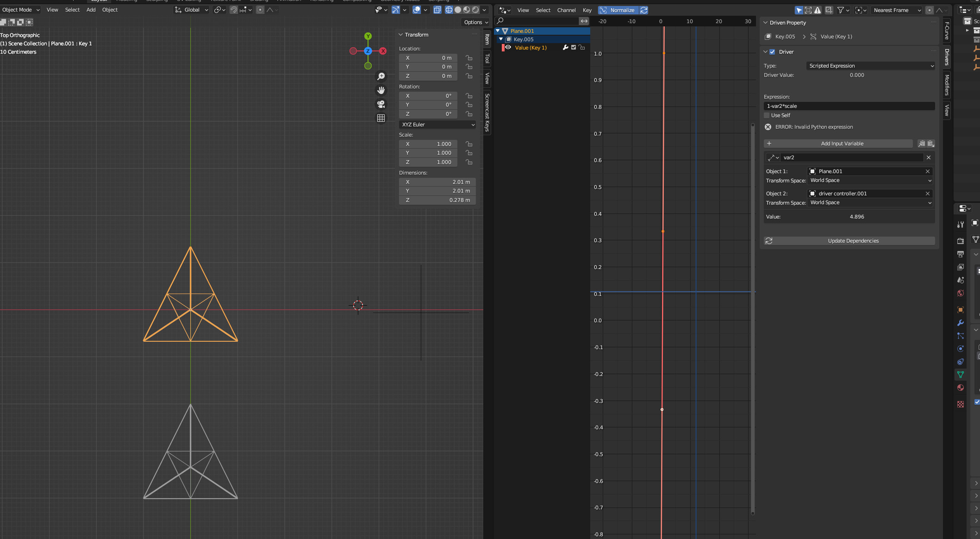980x539 pixels.
Task: Clear Object 2 driver controller.001 field
Action: pos(928,194)
